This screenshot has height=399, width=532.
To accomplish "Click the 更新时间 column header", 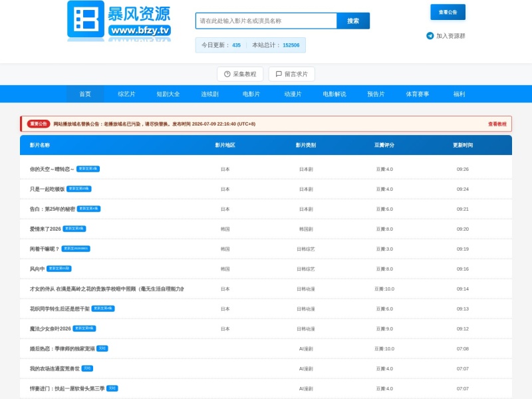I will click(x=463, y=145).
